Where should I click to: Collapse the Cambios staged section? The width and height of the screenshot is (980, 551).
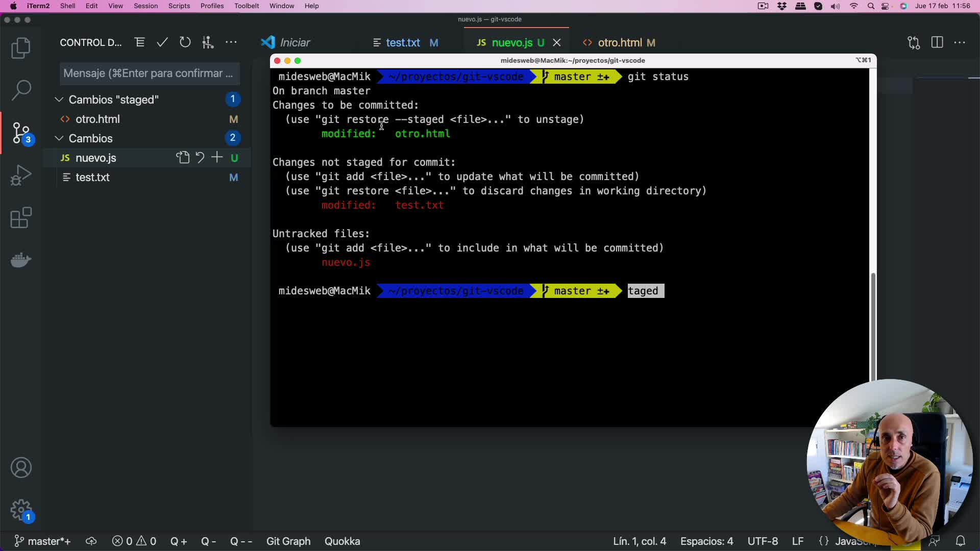coord(59,99)
